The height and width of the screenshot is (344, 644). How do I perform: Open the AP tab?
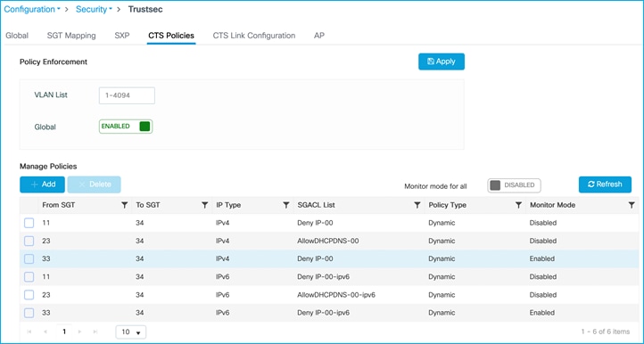coord(319,36)
